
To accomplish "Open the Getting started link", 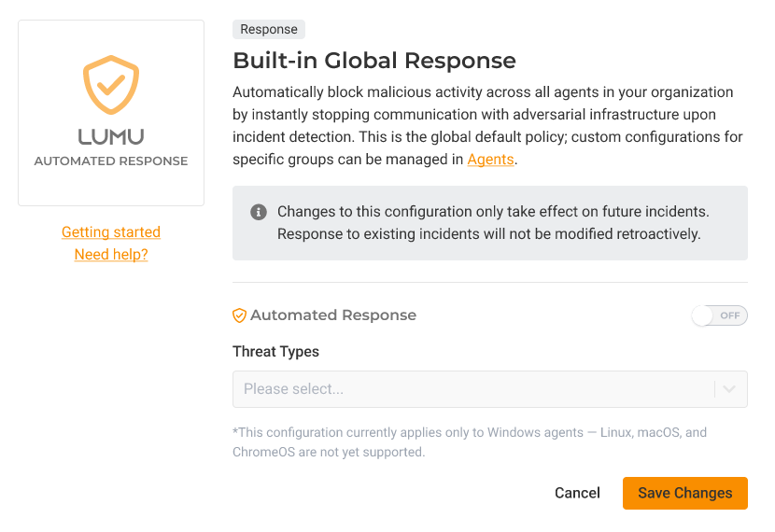I will [111, 232].
